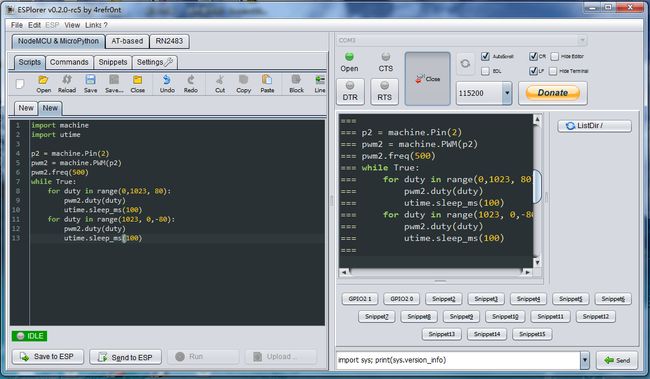Click the Open file toolbar icon

[43, 84]
